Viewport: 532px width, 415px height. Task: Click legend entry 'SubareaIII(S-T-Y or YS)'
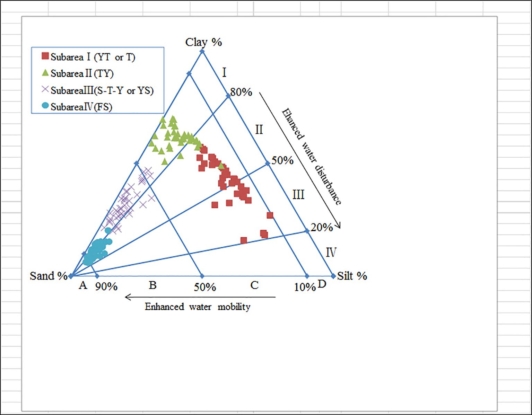(102, 90)
